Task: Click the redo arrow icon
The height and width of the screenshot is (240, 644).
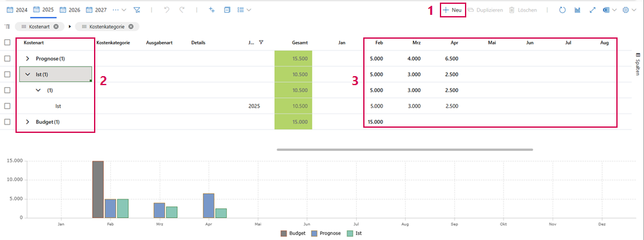Action: [182, 10]
